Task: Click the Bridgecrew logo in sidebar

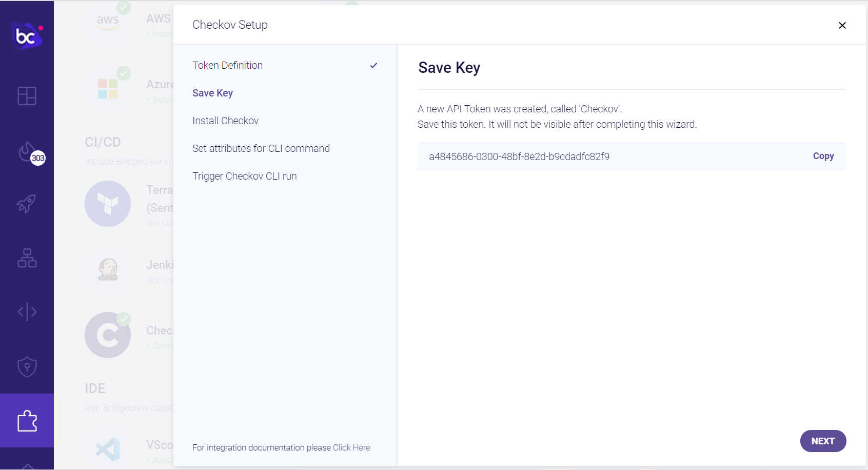Action: pyautogui.click(x=27, y=36)
